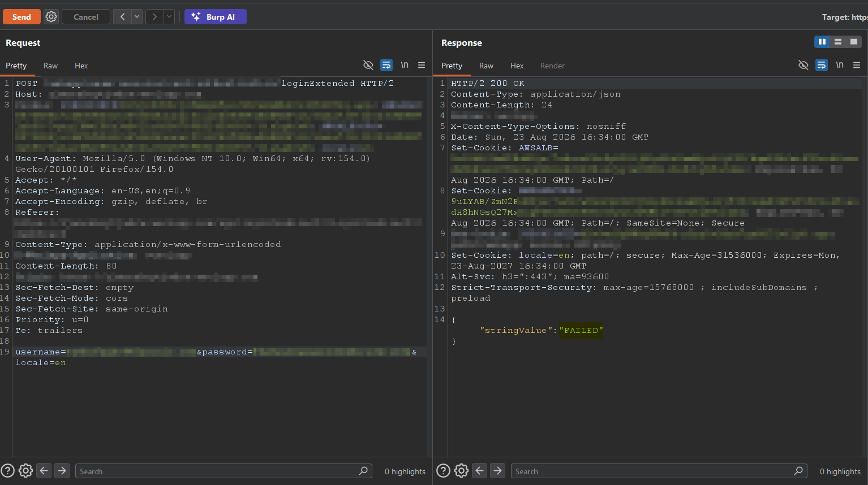
Task: Toggle hidden characters eye icon in Request
Action: pos(368,65)
